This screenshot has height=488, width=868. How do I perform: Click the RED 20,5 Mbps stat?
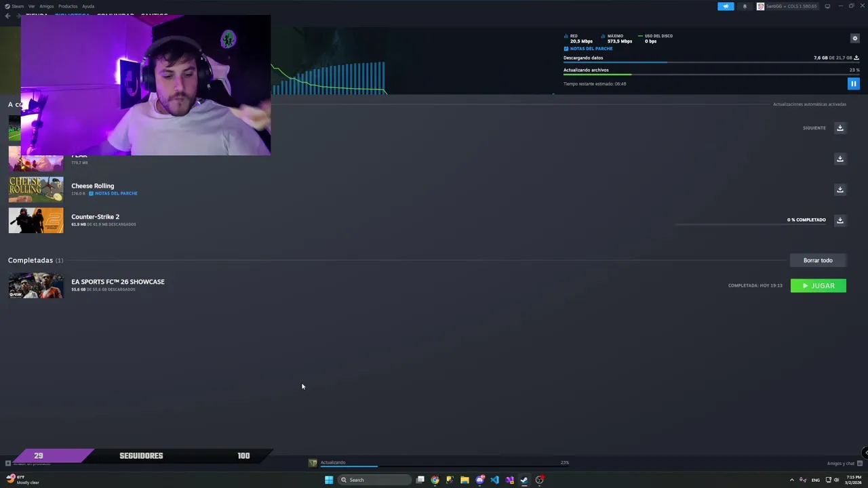coord(578,39)
